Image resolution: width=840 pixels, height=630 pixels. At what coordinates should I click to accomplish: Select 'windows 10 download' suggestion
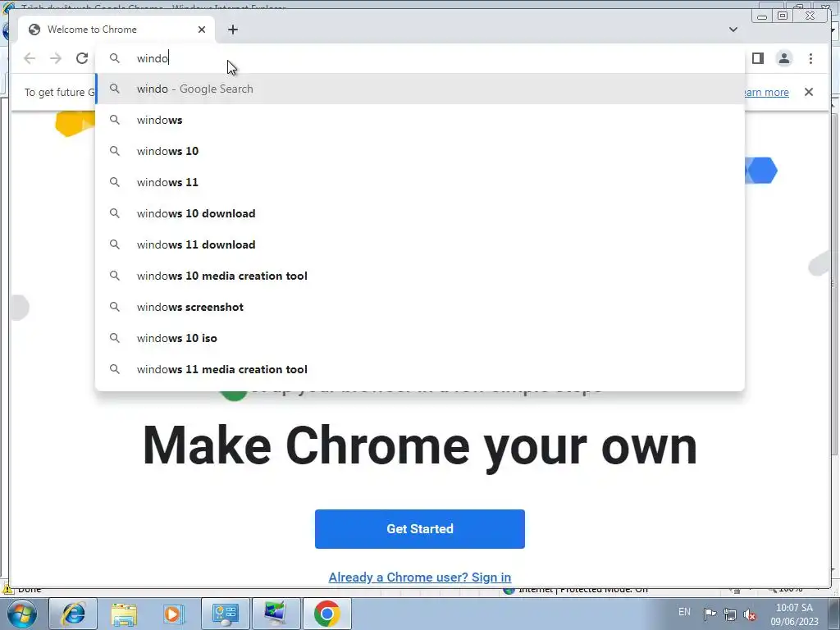420,213
